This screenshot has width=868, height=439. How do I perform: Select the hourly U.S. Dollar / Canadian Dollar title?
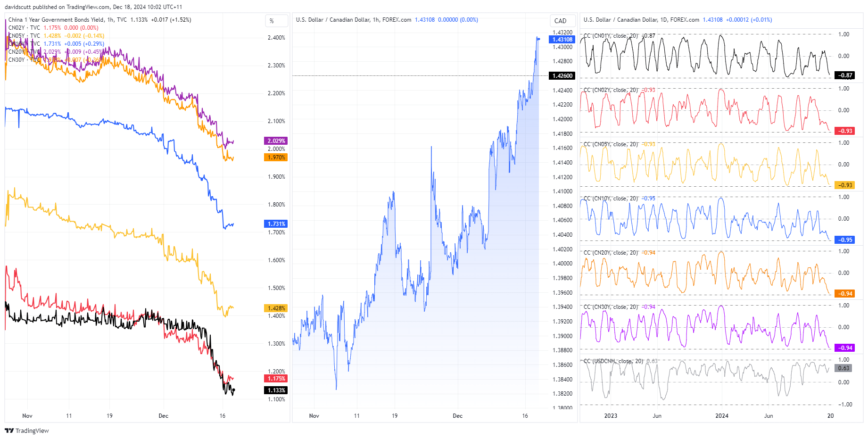pos(354,20)
